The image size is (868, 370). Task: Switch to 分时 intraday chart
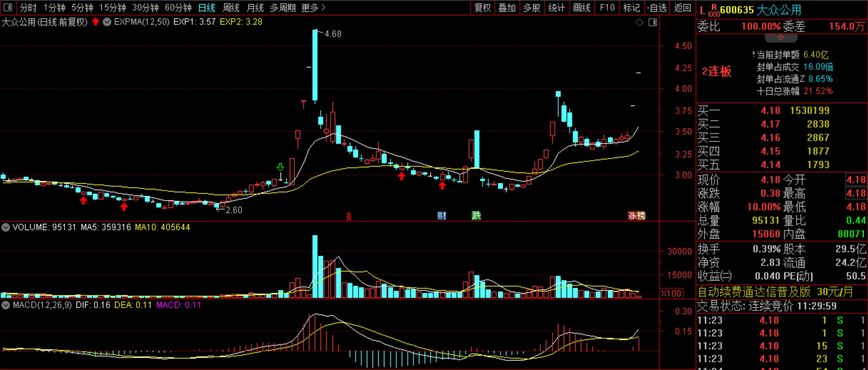pyautogui.click(x=29, y=8)
